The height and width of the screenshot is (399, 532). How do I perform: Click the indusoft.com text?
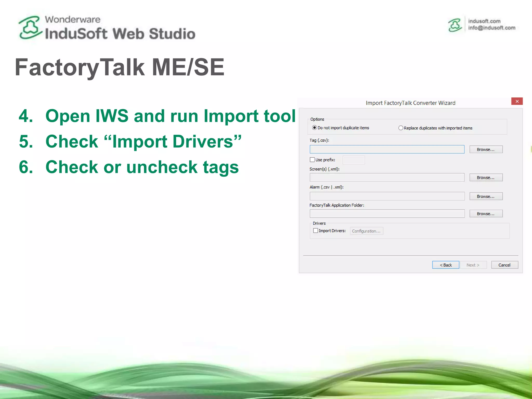tap(484, 21)
